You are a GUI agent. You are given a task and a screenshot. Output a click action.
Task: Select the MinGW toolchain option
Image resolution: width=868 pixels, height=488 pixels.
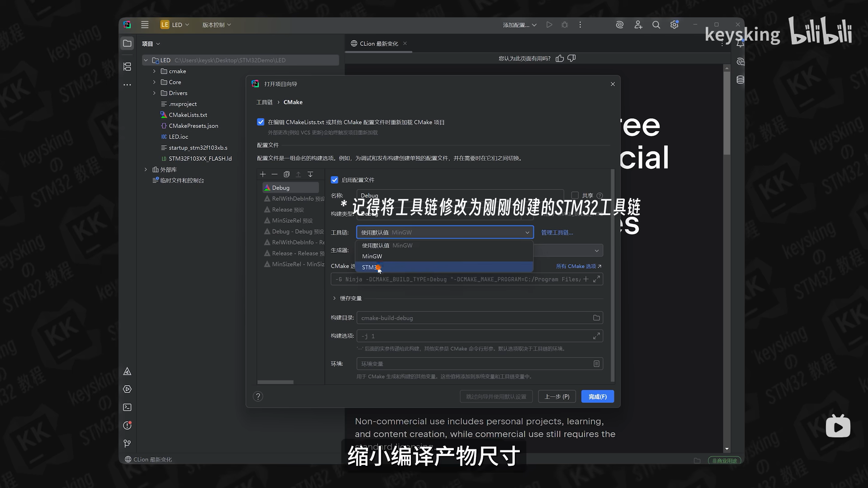pos(444,256)
